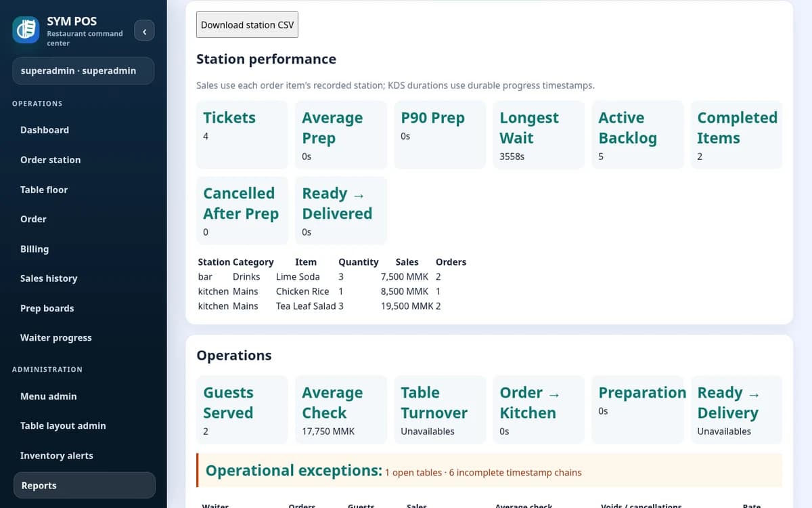Select the Ready → Delivered card
The width and height of the screenshot is (812, 508).
click(341, 211)
